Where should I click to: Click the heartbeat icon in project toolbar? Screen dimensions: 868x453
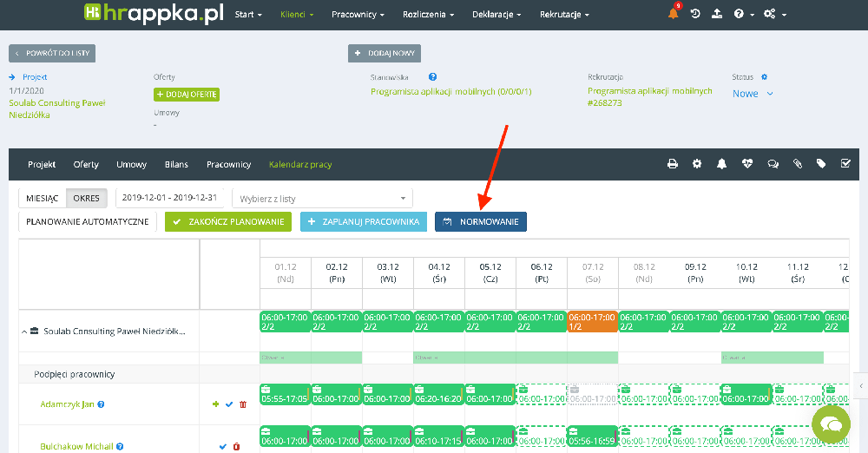747,164
